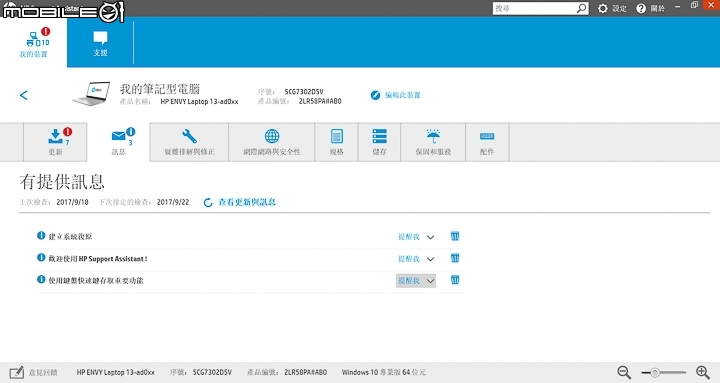Delete the keyboard shortcuts message
The height and width of the screenshot is (383, 720).
pyautogui.click(x=455, y=280)
